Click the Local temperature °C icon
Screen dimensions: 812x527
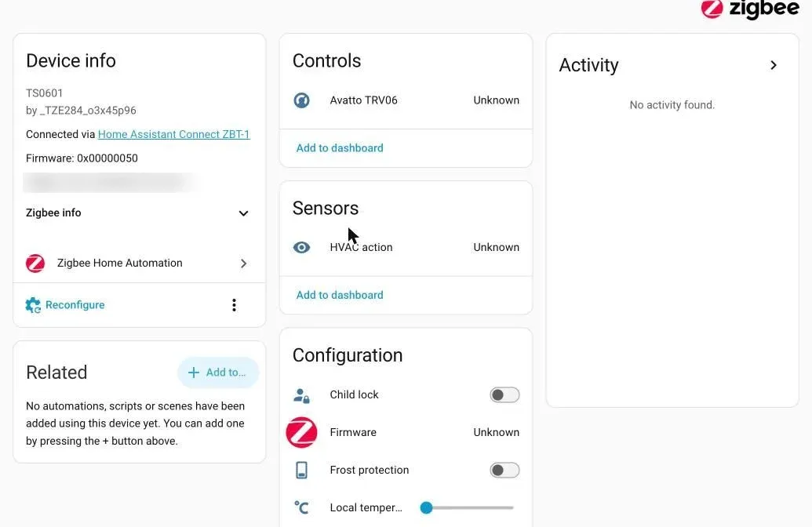[301, 507]
